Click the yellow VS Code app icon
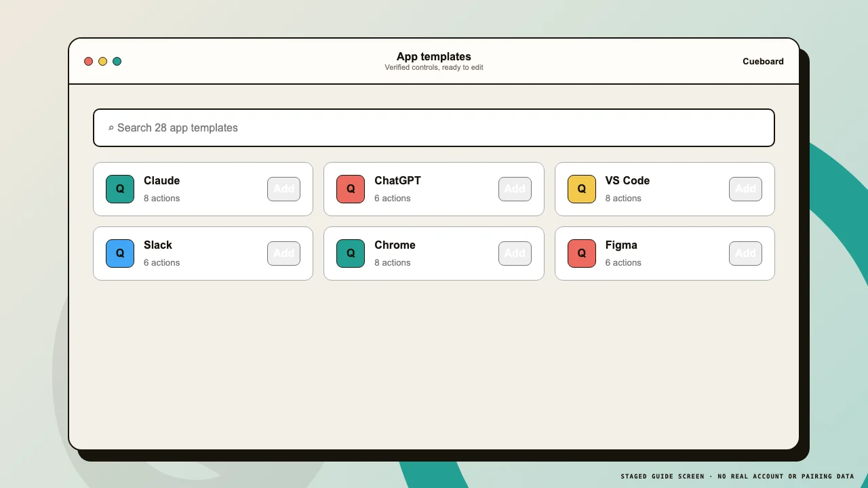Screen dimensions: 868x488 point(582,189)
